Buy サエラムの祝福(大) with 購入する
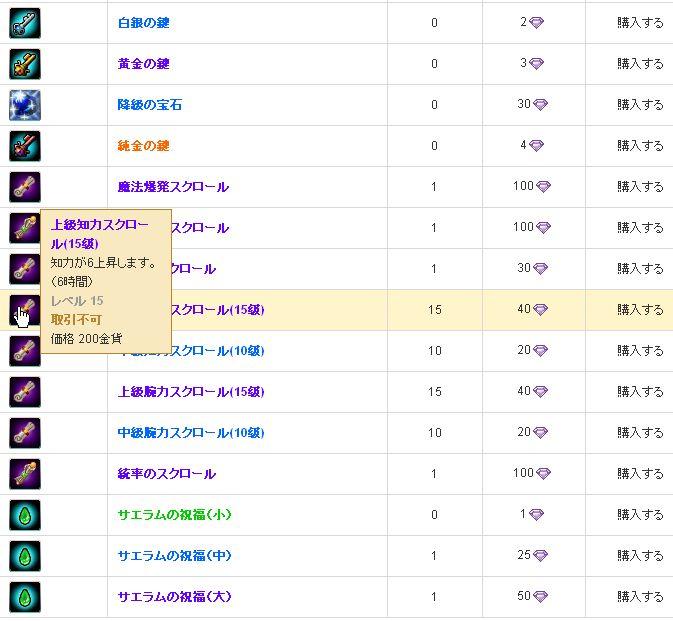The width and height of the screenshot is (673, 621). [640, 597]
